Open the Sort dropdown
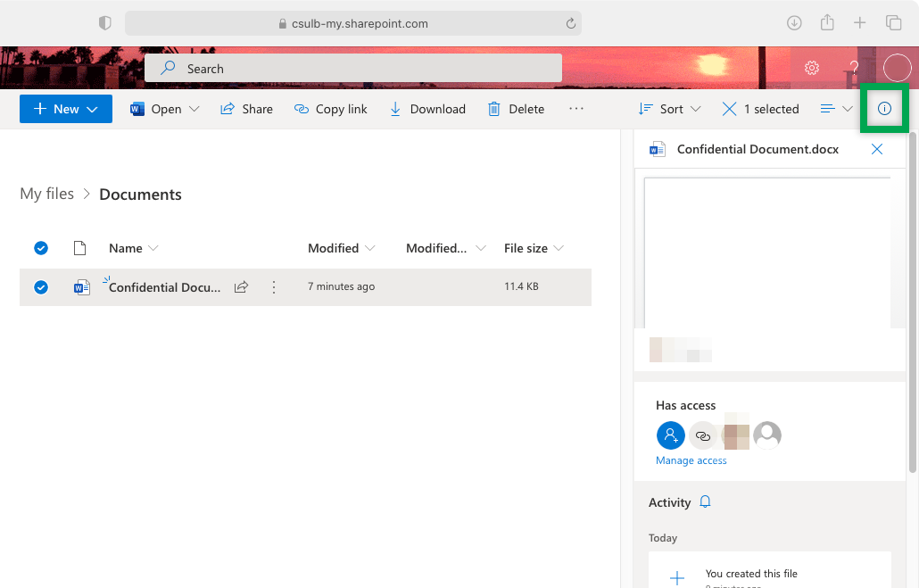The width and height of the screenshot is (919, 588). pos(669,109)
